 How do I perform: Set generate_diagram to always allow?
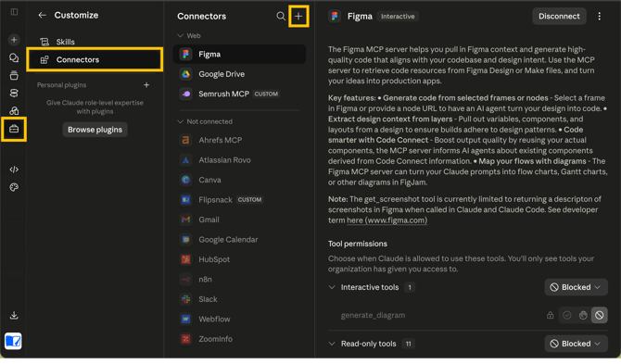click(567, 315)
